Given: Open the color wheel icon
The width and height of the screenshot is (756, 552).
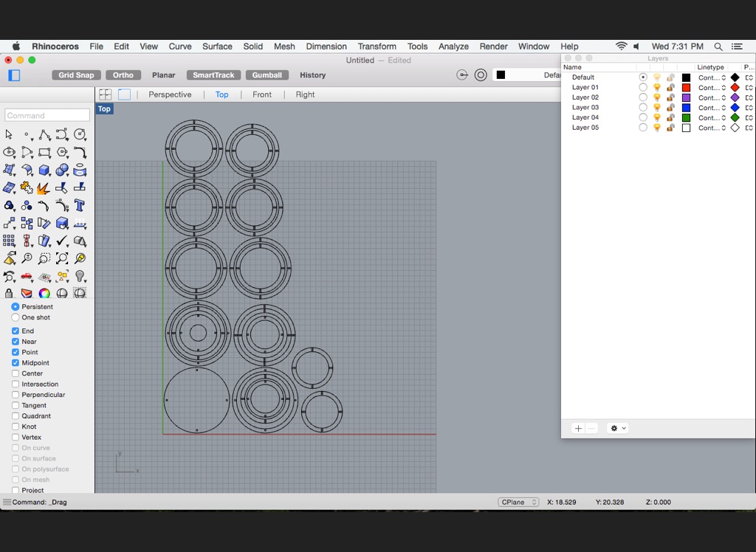Looking at the screenshot, I should 44,294.
